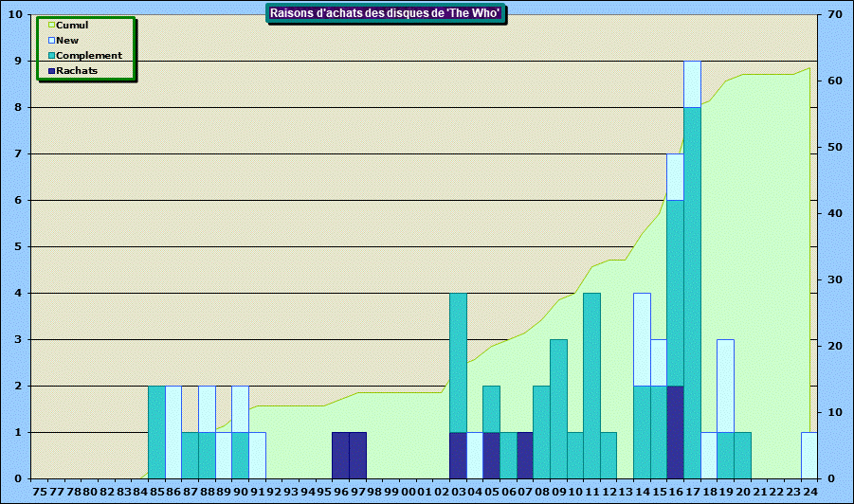854x504 pixels.
Task: Click the Complement bar for year 11
Action: click(x=591, y=385)
